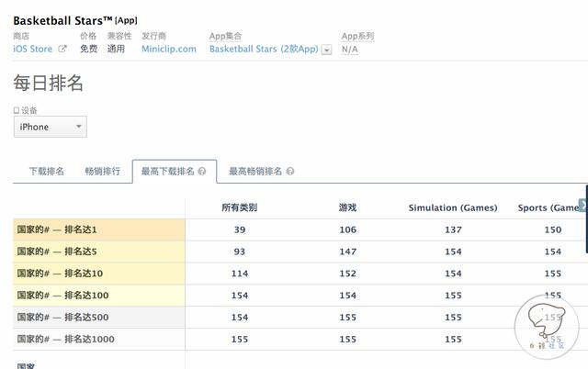Select the 最高下载排名 tab
Viewport: 588px width, 369px height.
[168, 172]
